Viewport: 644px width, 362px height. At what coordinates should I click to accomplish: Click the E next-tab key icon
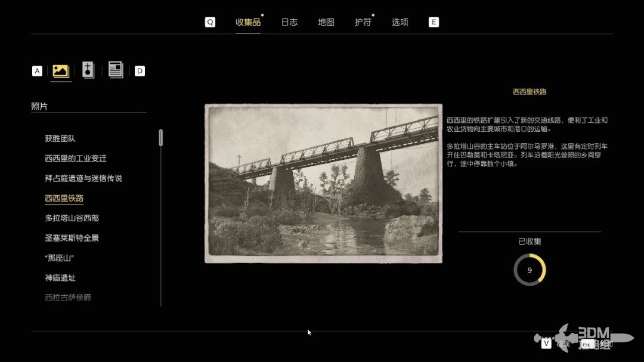(x=434, y=22)
